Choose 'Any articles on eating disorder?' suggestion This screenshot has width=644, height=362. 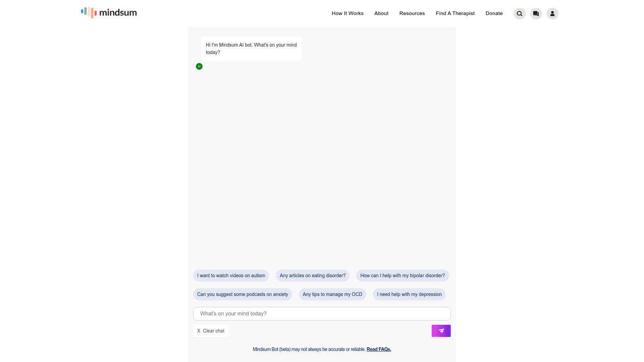click(313, 276)
